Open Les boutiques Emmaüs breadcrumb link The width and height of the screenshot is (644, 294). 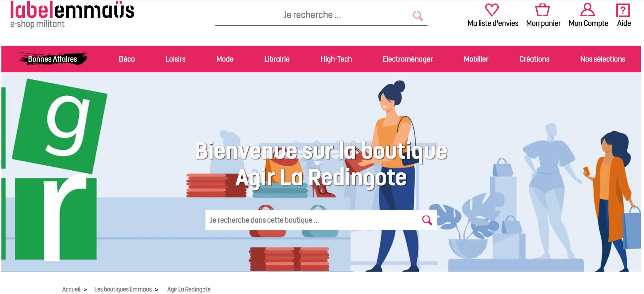[x=123, y=289]
